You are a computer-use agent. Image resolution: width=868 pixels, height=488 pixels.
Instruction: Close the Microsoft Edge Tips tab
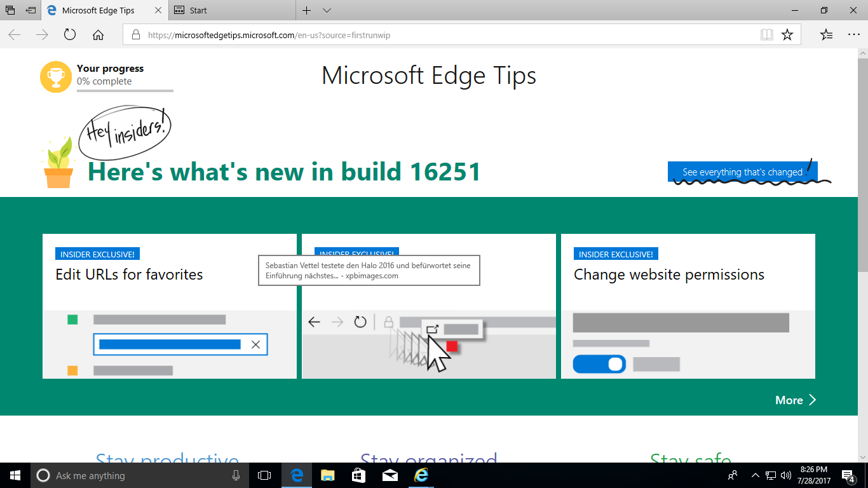(x=158, y=10)
